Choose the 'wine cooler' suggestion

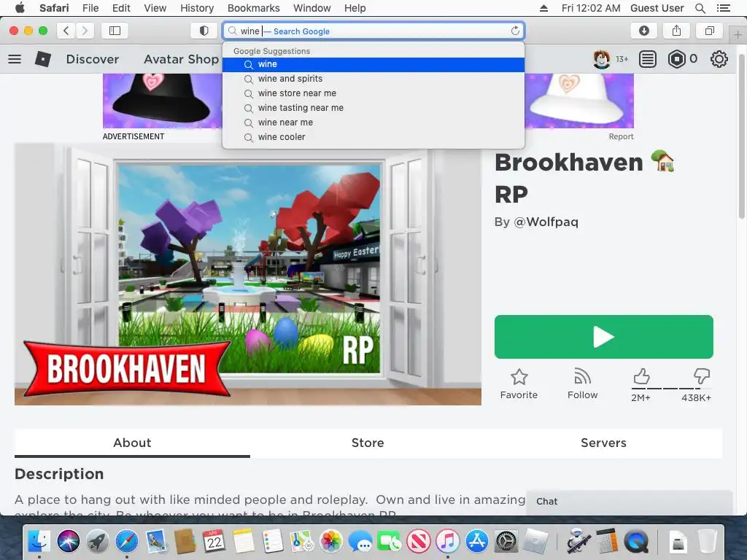[373, 137]
